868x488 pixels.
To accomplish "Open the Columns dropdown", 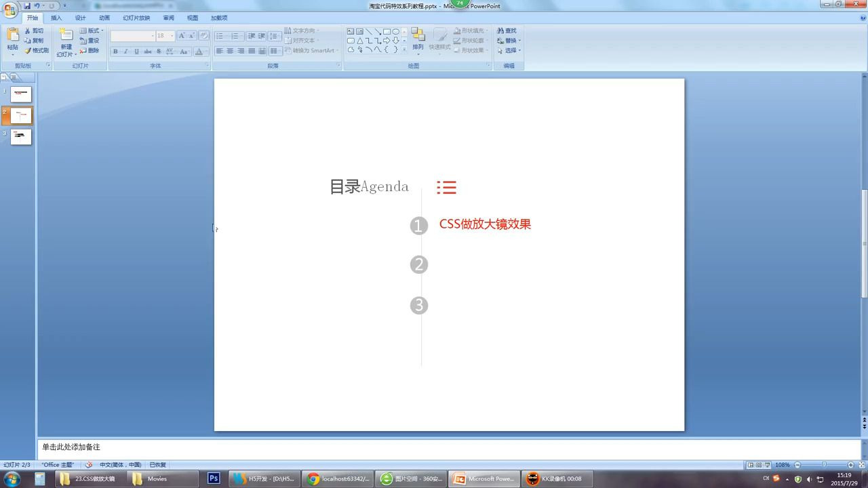I will pos(275,51).
